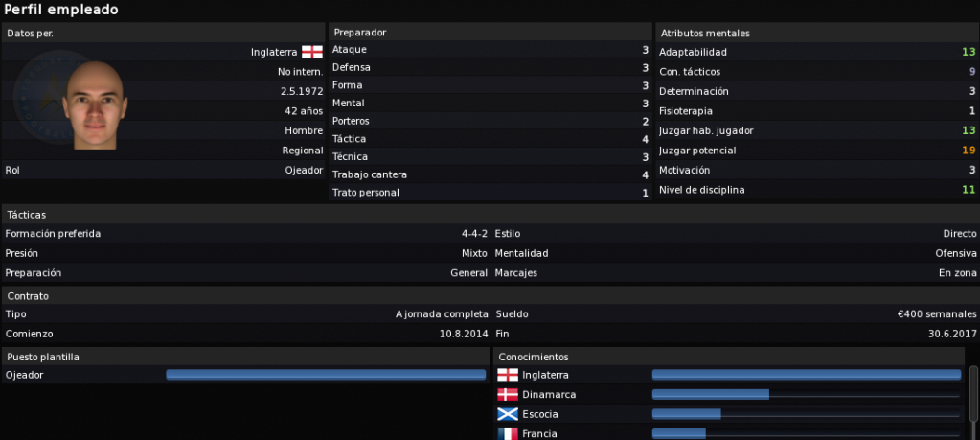980x440 pixels.
Task: Open the Tácticas section header
Action: tap(490, 215)
